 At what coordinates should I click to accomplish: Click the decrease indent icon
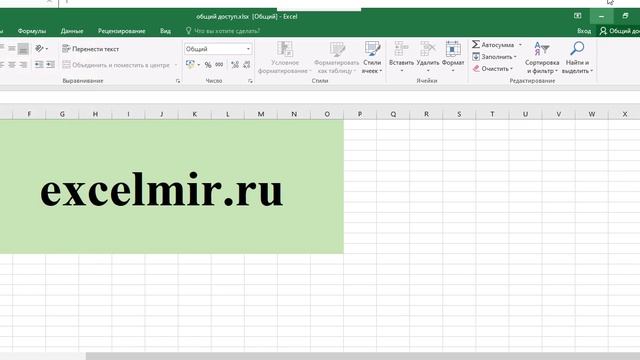[x=39, y=64]
